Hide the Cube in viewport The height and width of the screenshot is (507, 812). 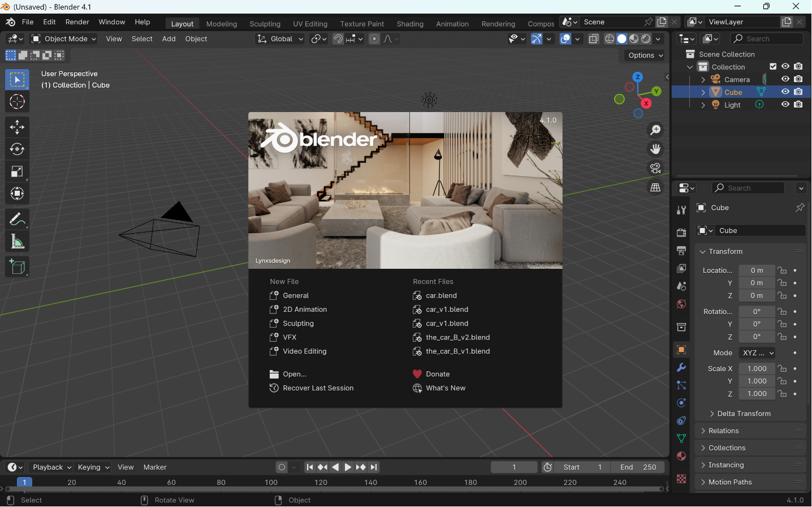tap(785, 92)
